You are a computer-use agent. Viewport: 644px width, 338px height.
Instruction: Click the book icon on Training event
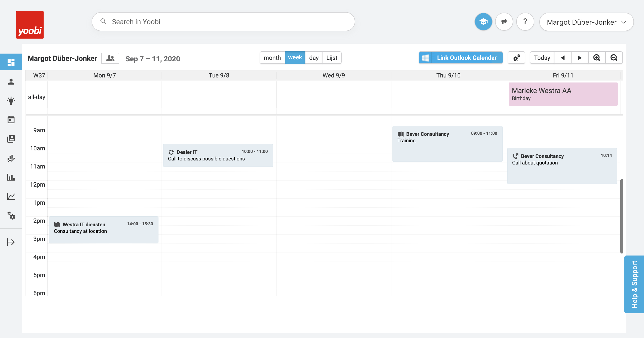click(401, 134)
